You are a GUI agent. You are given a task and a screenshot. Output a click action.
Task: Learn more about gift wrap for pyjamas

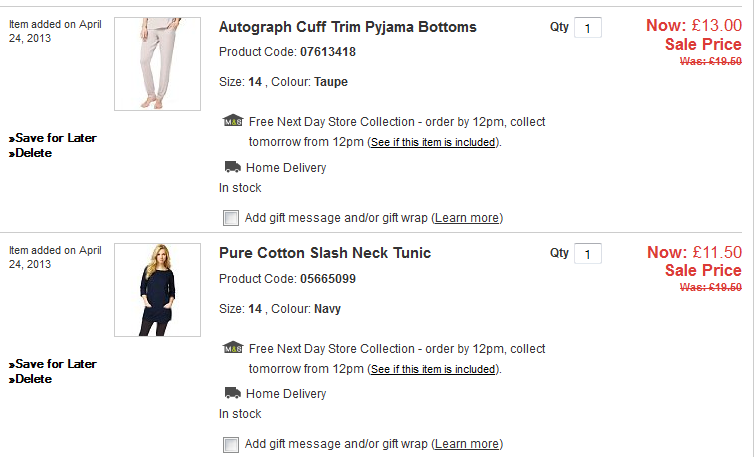point(467,218)
